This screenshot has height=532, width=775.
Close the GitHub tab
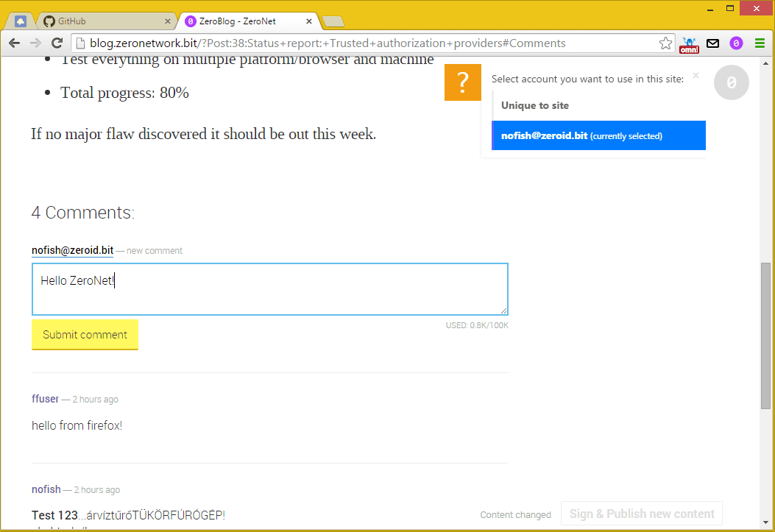point(168,21)
